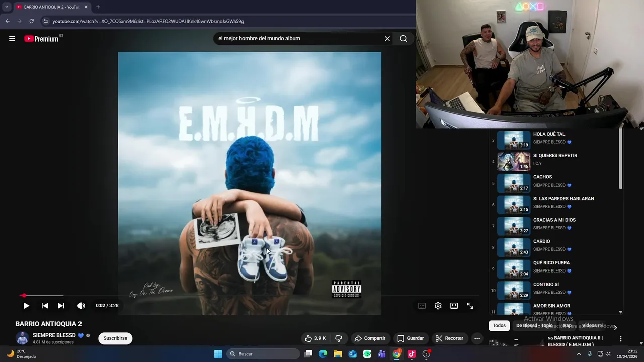Screen dimensions: 644x362
Task: Open a new browser tab
Action: [x=98, y=7]
